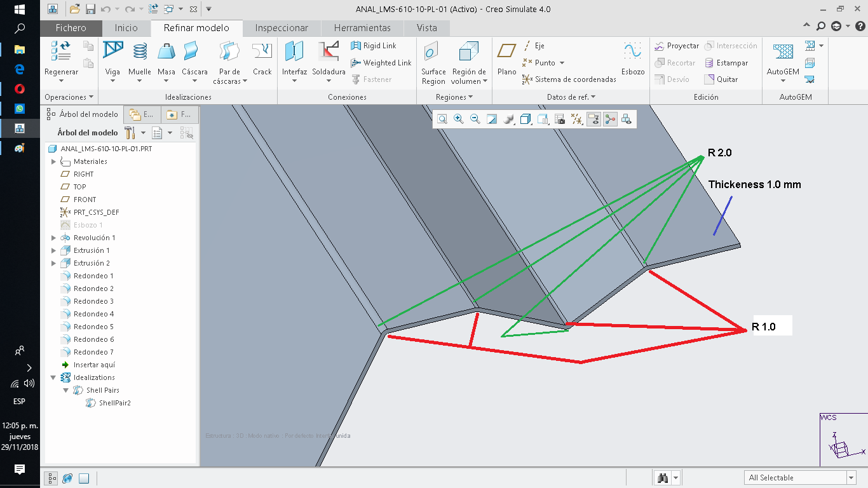This screenshot has width=868, height=488.
Task: Collapse the Idealizations tree node
Action: (x=54, y=377)
